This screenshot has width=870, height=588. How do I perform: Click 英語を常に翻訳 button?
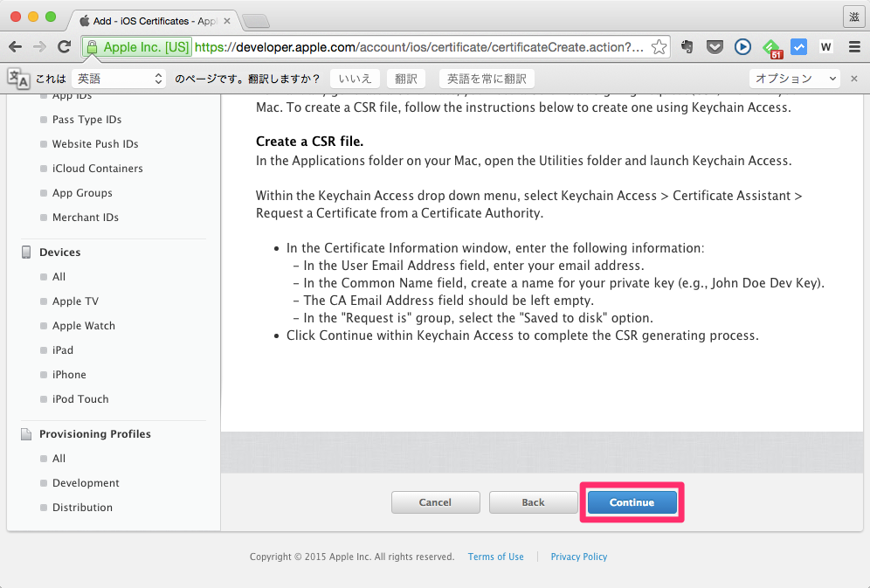tap(487, 79)
